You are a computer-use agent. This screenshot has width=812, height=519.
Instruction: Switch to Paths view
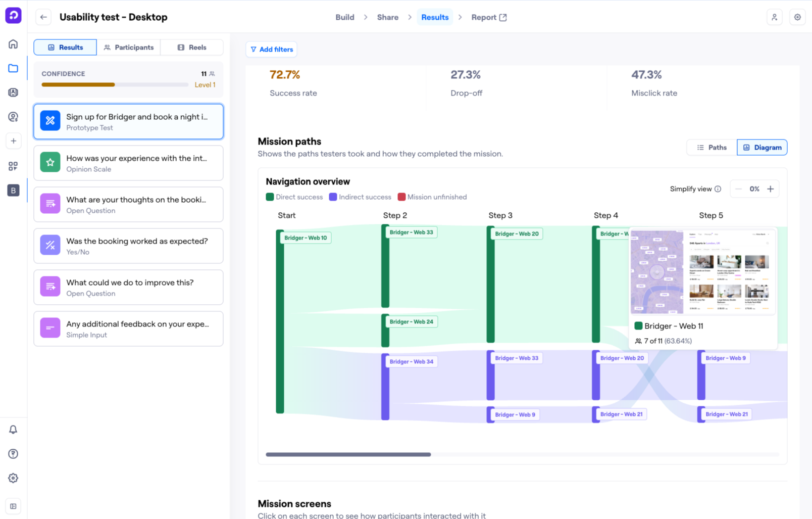[712, 148]
